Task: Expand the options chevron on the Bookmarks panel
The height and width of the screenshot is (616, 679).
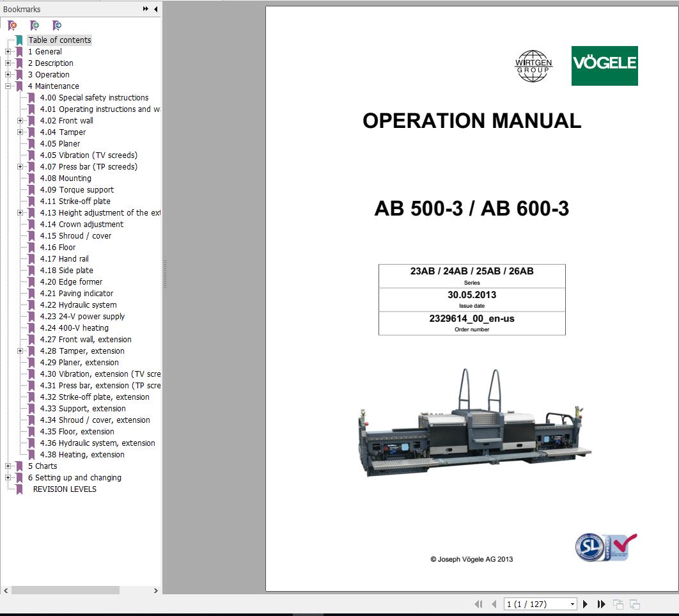Action: pos(145,9)
